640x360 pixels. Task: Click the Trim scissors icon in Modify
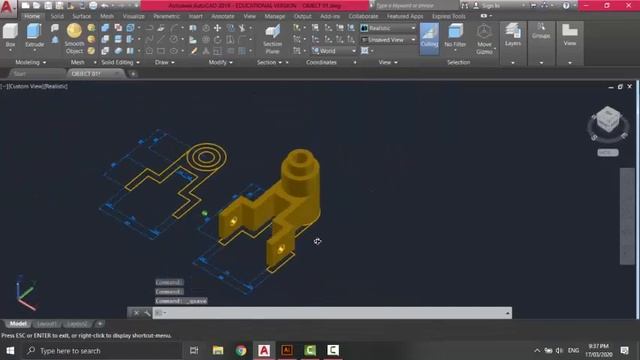pyautogui.click(x=242, y=28)
